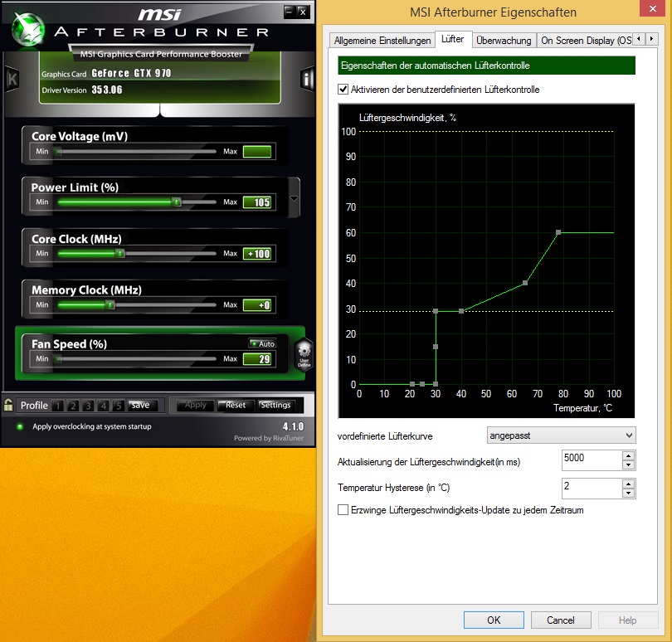Click the Memory Clock slider handle
Viewport: 672px width, 642px height.
(110, 304)
